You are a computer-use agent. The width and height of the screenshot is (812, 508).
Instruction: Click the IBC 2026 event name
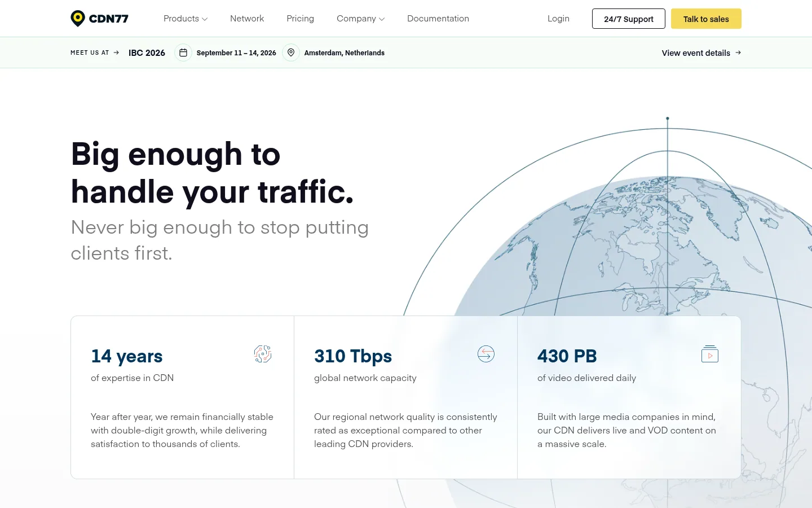coord(147,52)
